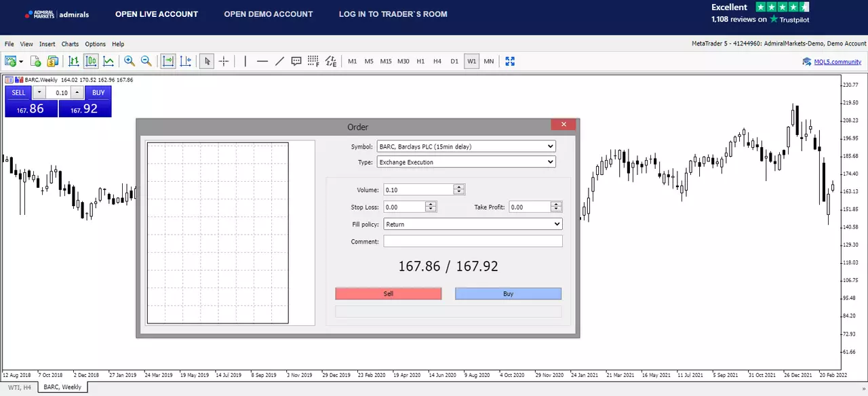Open the trading accounts coins icon
Viewport: 868px width, 396px height.
click(x=53, y=61)
